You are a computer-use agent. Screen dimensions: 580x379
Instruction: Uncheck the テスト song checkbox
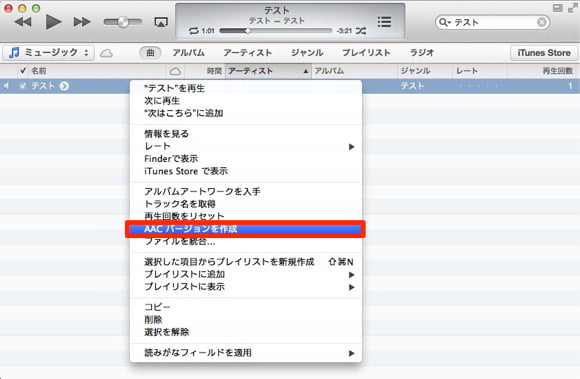[23, 86]
